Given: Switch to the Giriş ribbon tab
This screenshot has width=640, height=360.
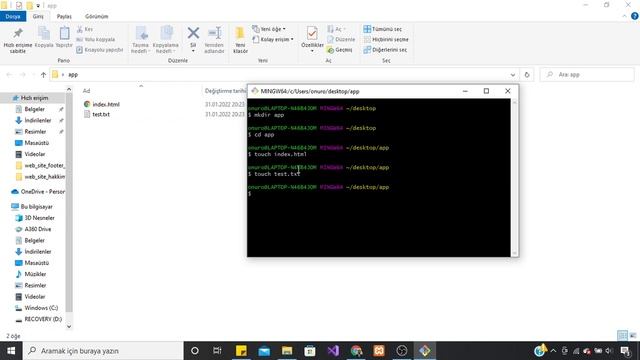Looking at the screenshot, I should (38, 16).
